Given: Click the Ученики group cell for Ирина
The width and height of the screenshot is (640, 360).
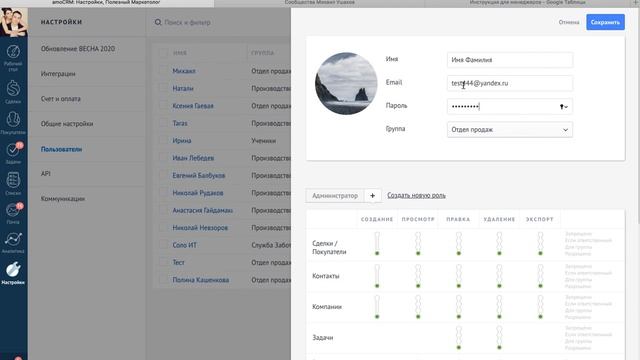Looking at the screenshot, I should pyautogui.click(x=264, y=140).
